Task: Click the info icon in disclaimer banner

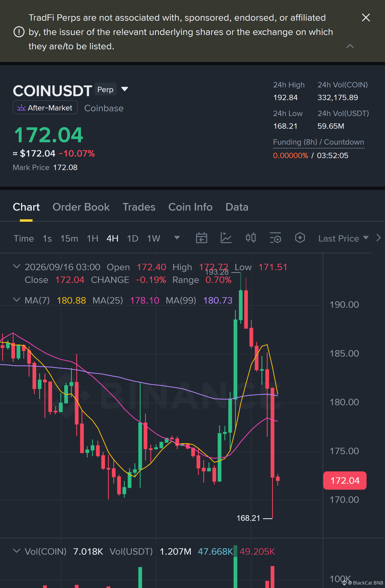Action: pos(19,32)
